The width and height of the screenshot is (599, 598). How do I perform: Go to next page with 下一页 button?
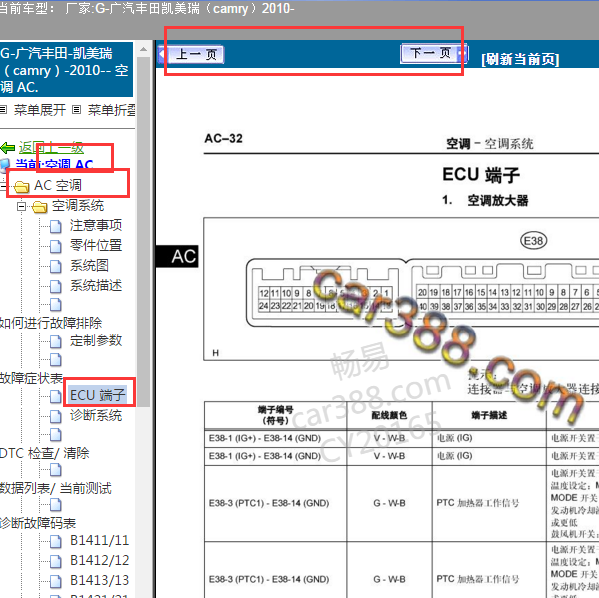point(433,53)
